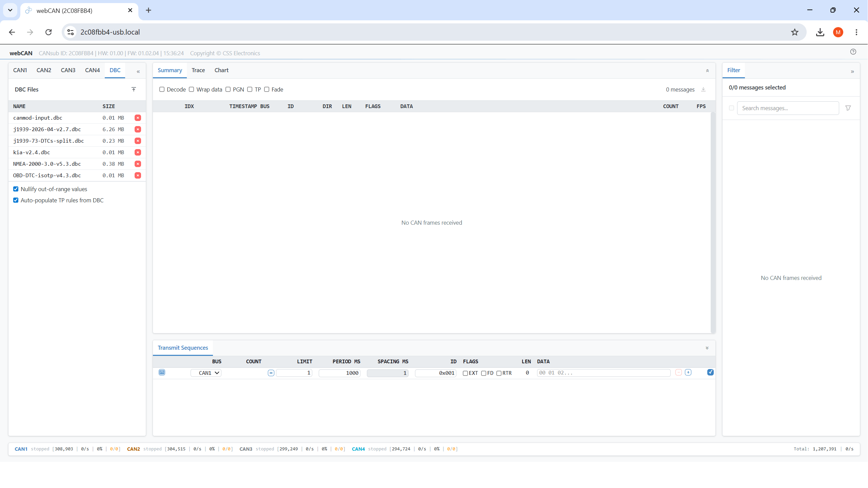Switch to CAN3 tab
Screen dimensions: 868x488
pos(68,70)
